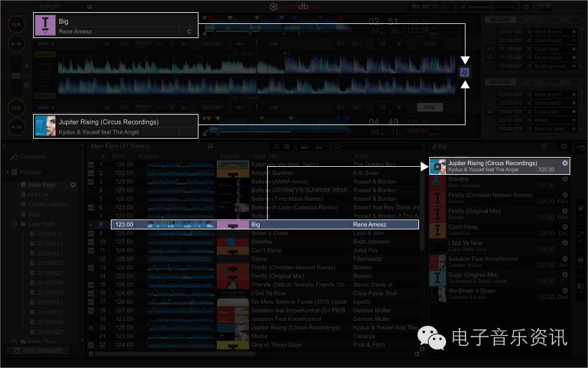Click the SYNC MANAGER button
Image resolution: width=588 pixels, height=368 pixels.
pos(37,351)
